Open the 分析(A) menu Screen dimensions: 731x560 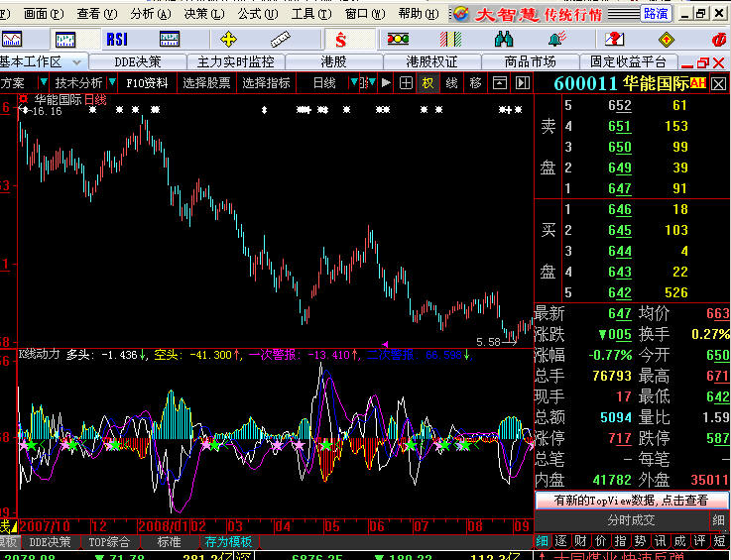(x=151, y=14)
